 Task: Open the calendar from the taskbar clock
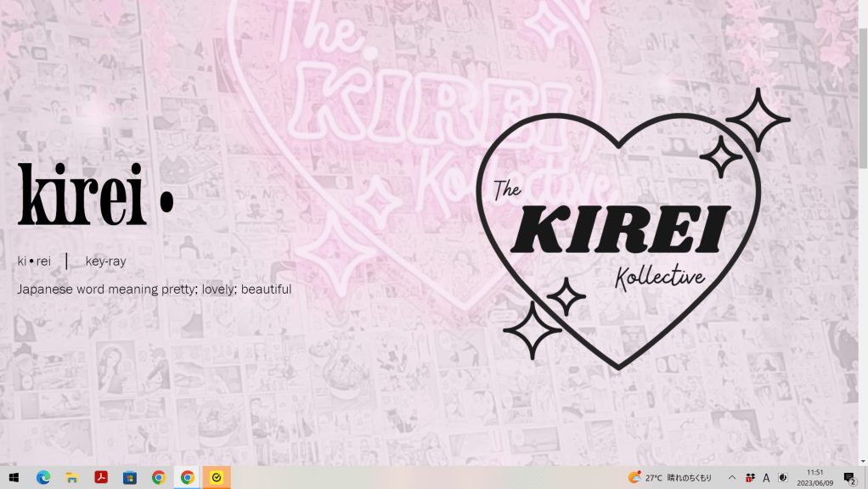click(x=814, y=477)
